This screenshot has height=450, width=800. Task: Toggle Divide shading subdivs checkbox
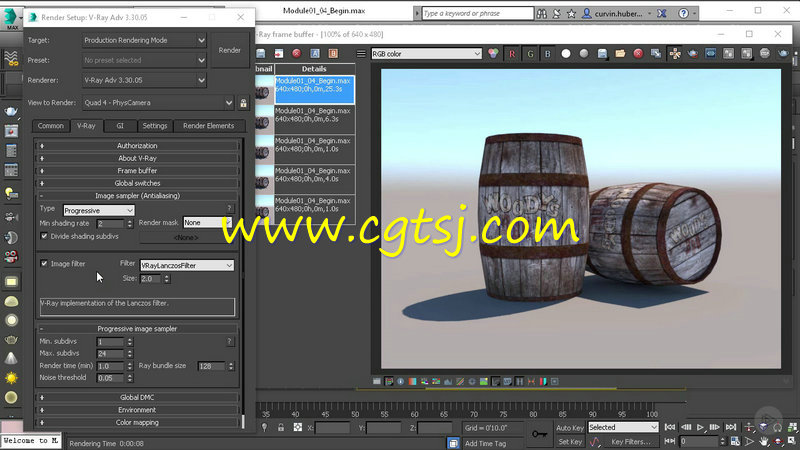(x=44, y=236)
